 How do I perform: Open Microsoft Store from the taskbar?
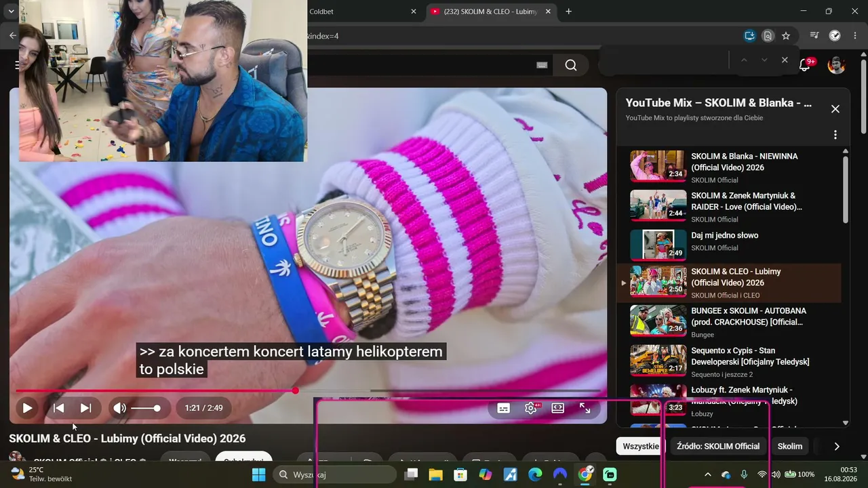(460, 474)
